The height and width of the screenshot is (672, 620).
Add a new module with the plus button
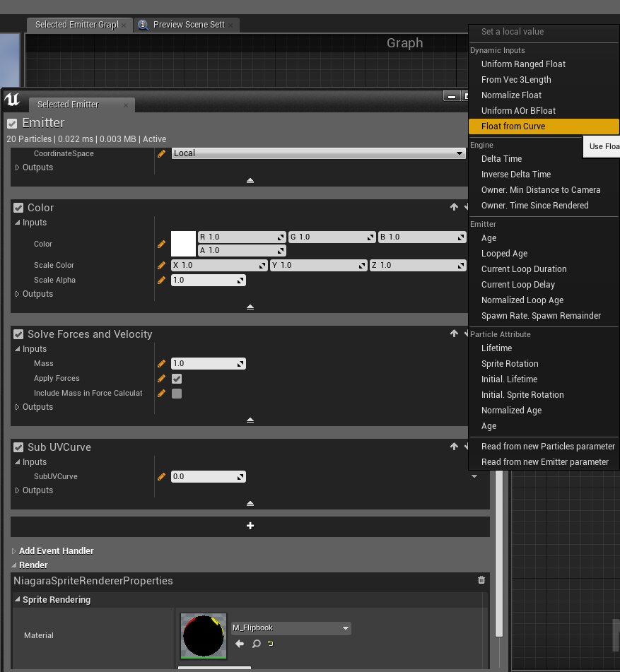(x=250, y=526)
